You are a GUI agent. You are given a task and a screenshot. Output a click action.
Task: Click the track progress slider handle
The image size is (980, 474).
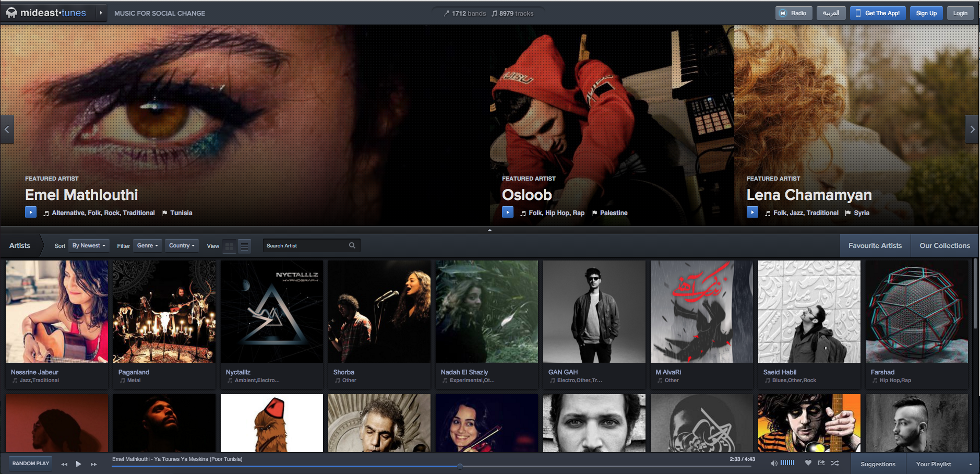coord(460,466)
